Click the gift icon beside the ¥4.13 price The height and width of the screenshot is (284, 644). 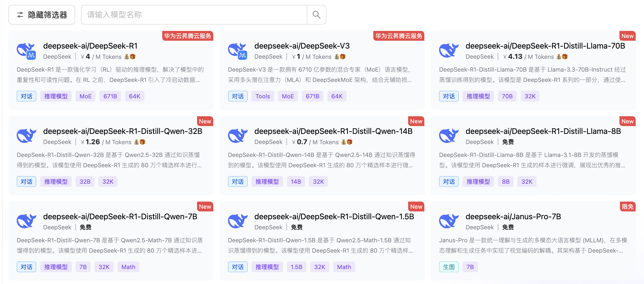pos(565,57)
